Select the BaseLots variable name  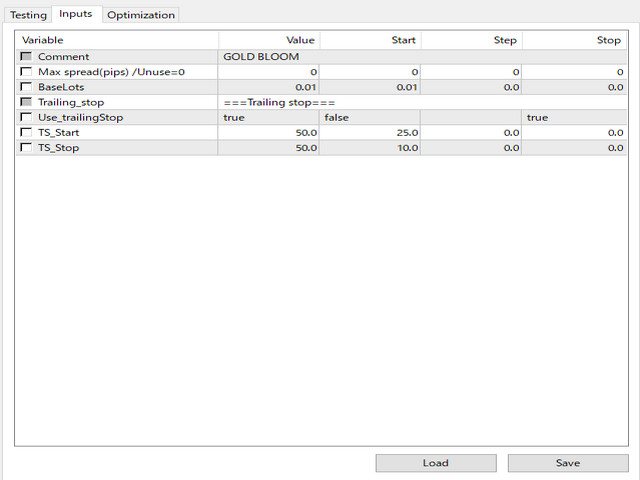pyautogui.click(x=61, y=87)
